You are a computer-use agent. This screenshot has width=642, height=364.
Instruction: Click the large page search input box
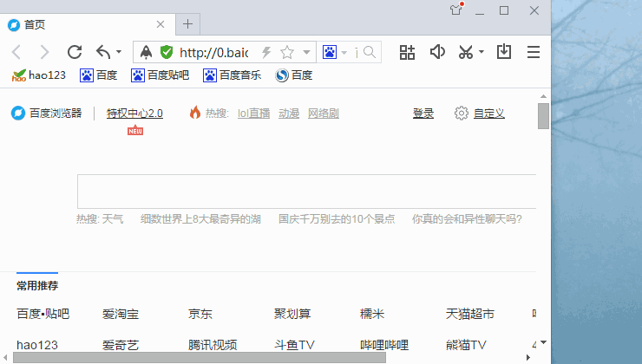[x=305, y=192]
